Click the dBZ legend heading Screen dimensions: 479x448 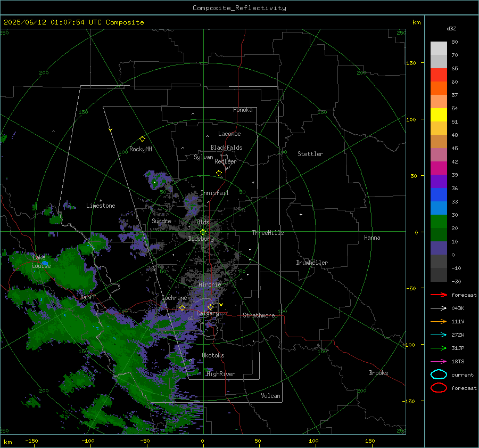point(451,28)
